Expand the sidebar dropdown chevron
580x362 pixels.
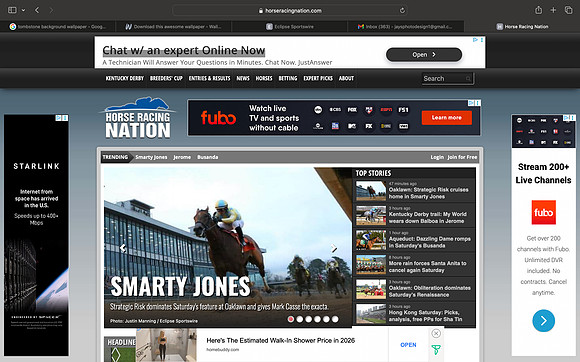[23, 10]
